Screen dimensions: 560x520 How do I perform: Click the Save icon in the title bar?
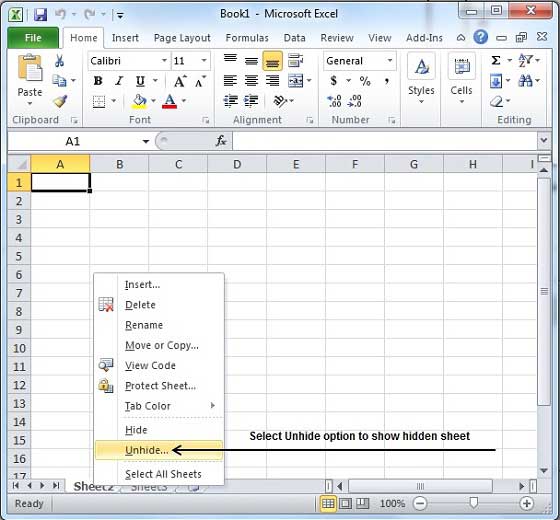(40, 15)
